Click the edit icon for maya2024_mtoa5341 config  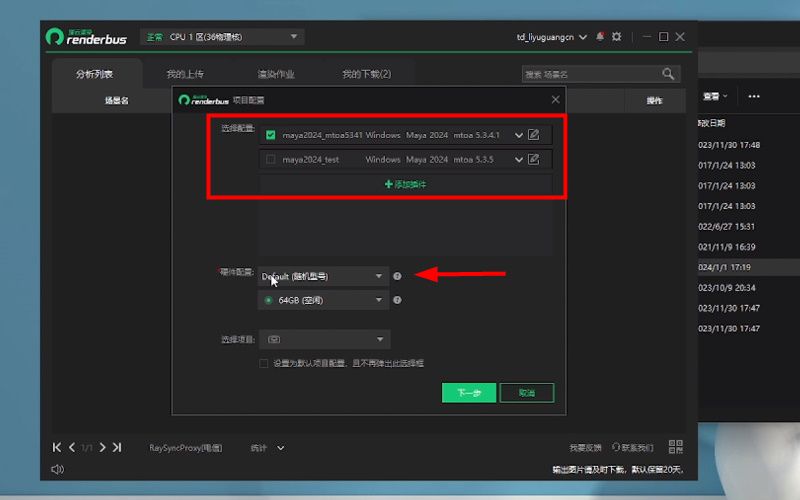(534, 135)
